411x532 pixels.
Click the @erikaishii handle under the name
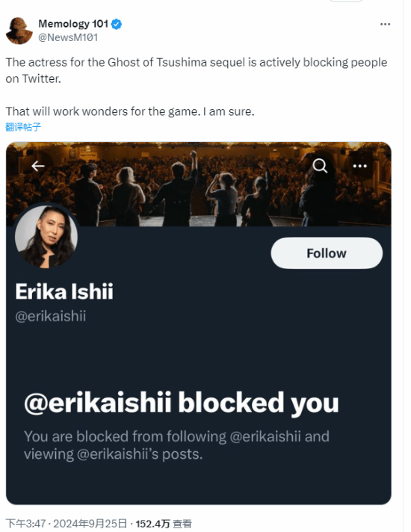tap(51, 316)
